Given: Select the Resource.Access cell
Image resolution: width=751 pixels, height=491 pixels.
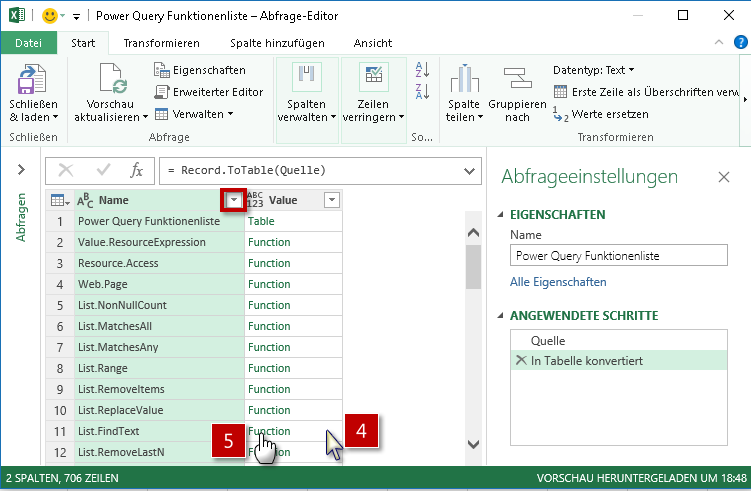Looking at the screenshot, I should (x=159, y=263).
